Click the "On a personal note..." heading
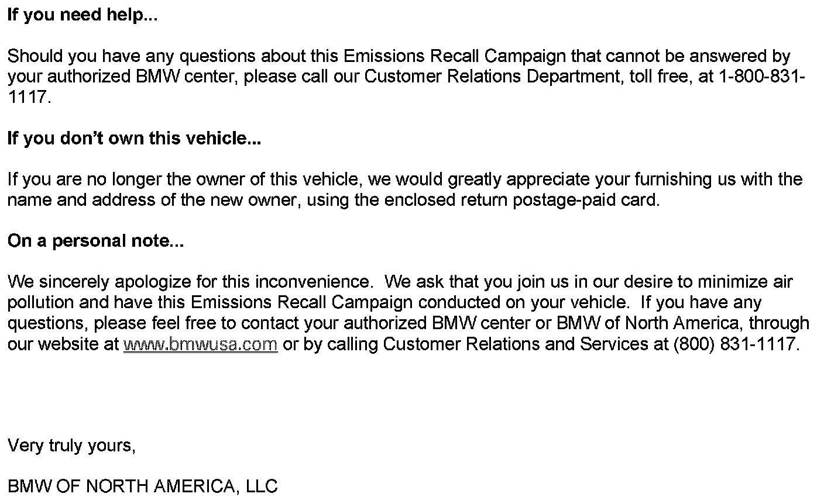 95,241
